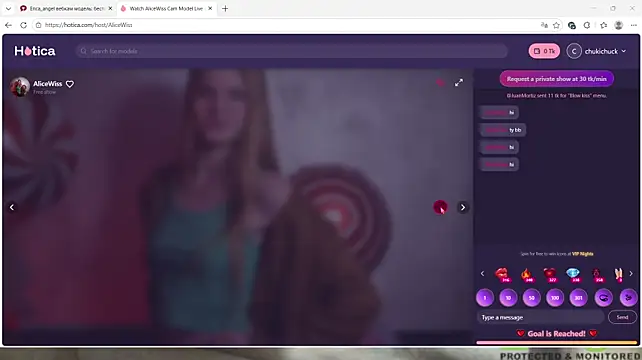This screenshot has width=642, height=360.
Task: Go to next model with right arrow
Action: (x=463, y=207)
